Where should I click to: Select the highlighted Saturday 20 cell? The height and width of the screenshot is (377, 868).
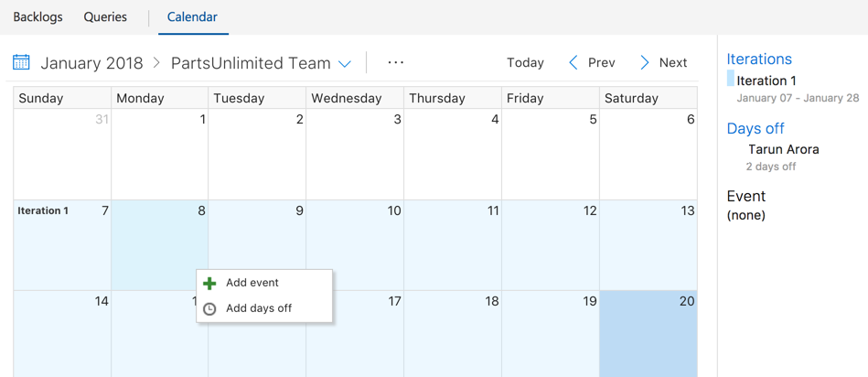(x=648, y=334)
